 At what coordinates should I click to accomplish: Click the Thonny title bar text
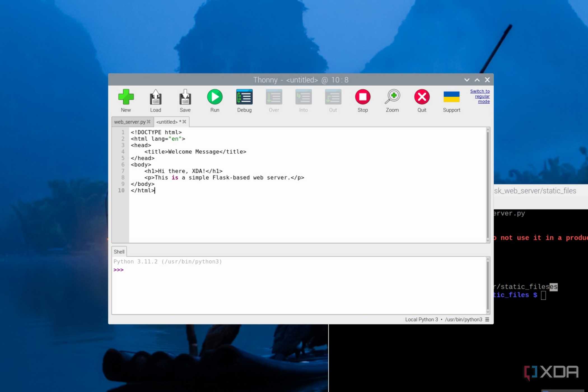click(301, 80)
